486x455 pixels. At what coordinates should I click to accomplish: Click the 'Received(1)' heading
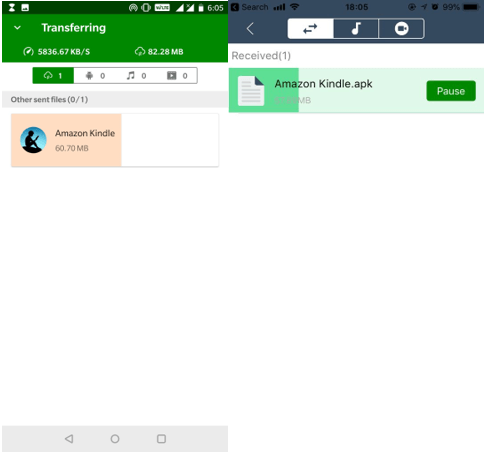[261, 56]
